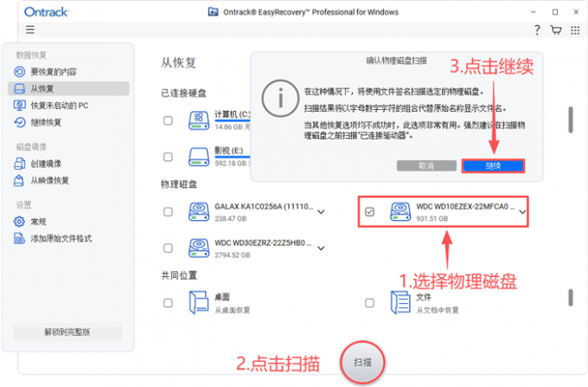This screenshot has height=387, width=588.
Task: Click the 592.18 GB text under 影视 (E:)
Action: [231, 164]
